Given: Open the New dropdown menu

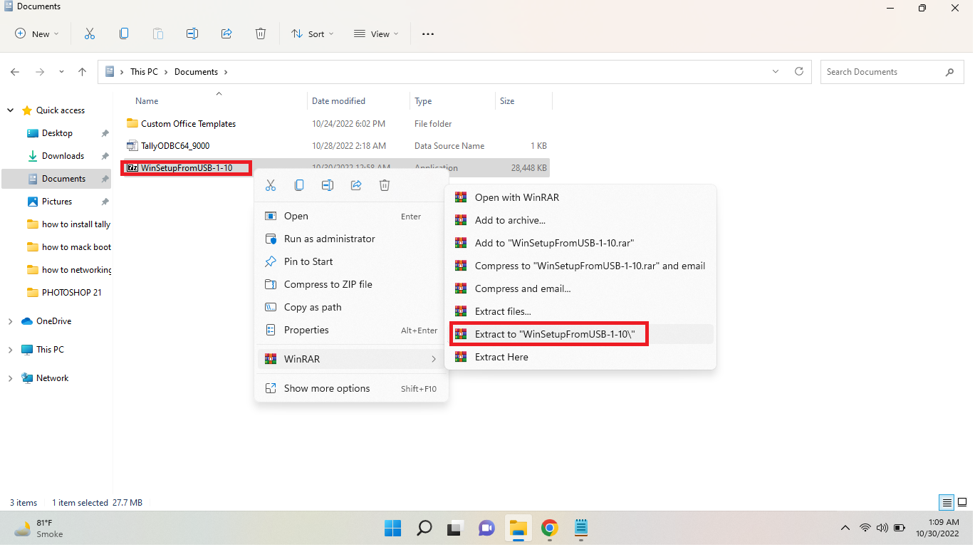Looking at the screenshot, I should 37,33.
